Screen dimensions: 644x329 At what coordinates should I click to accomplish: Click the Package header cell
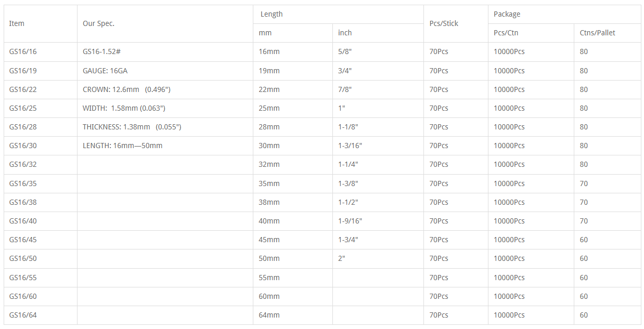coord(564,14)
